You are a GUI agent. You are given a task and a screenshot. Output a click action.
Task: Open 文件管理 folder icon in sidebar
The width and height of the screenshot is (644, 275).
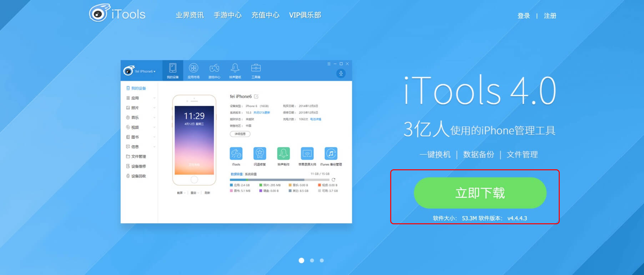128,156
